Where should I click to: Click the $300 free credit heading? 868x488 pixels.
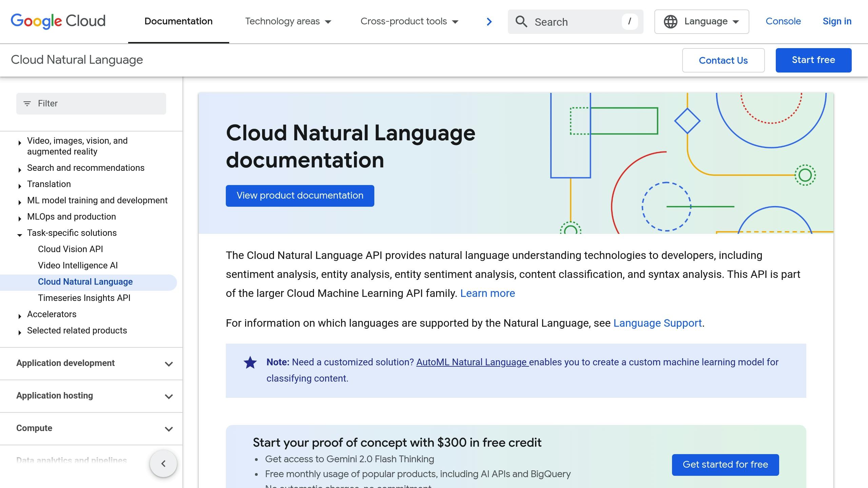(397, 443)
